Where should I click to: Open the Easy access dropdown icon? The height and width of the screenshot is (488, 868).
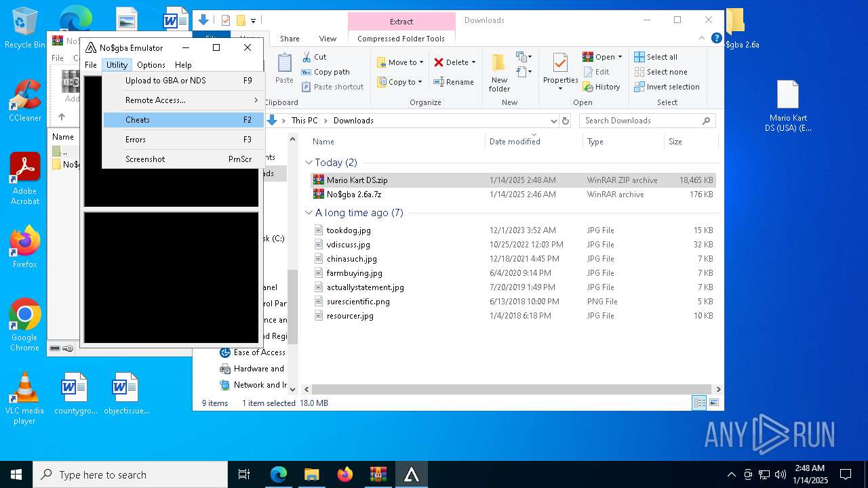pos(523,71)
